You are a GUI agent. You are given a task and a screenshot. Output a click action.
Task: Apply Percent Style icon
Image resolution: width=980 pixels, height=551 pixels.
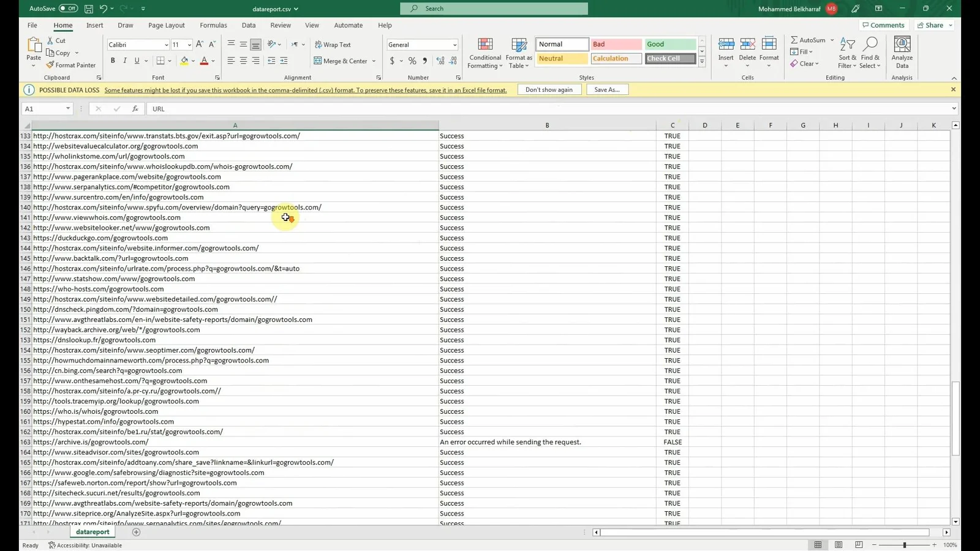[412, 61]
